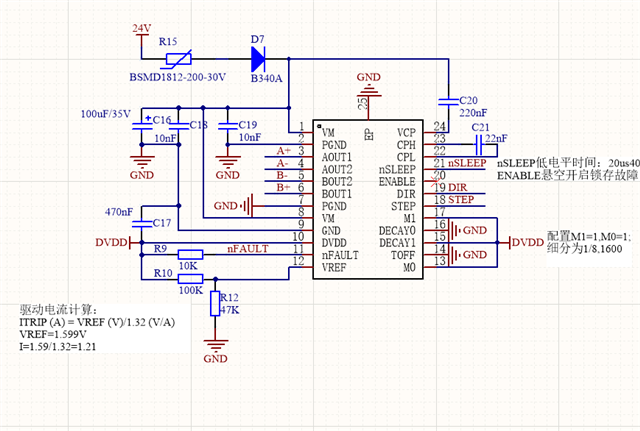Screen dimensions: 640x431
Task: Click the C20 capacitor symbol
Action: tap(448, 101)
